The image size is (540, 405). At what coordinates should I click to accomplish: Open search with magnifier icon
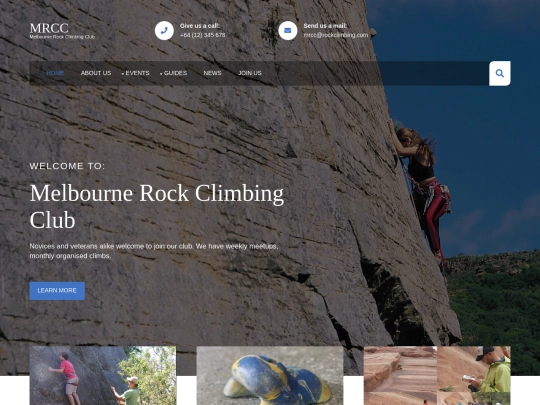click(500, 73)
